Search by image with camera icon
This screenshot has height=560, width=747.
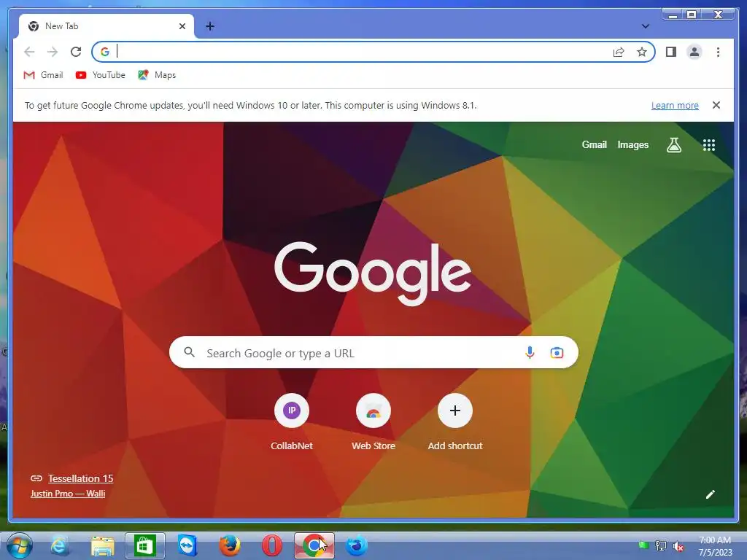tap(557, 353)
